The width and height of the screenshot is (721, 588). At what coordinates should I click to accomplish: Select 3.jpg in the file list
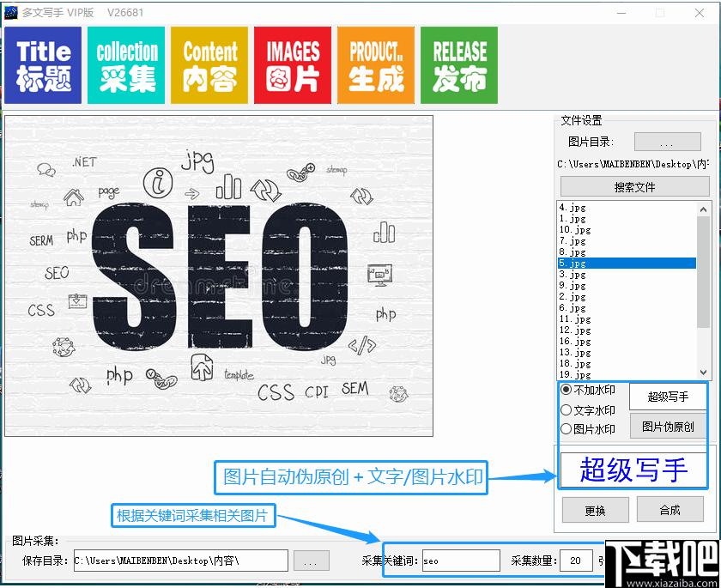[627, 275]
